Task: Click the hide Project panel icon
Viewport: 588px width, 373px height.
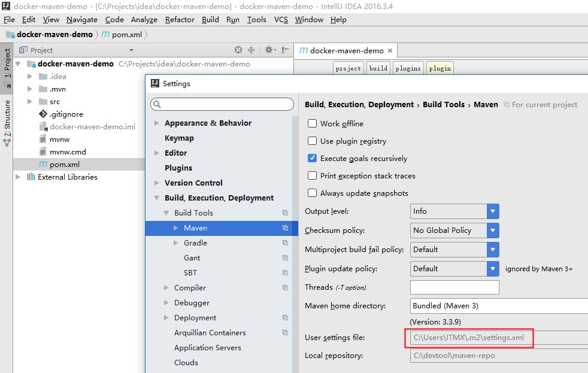Action: pos(285,50)
